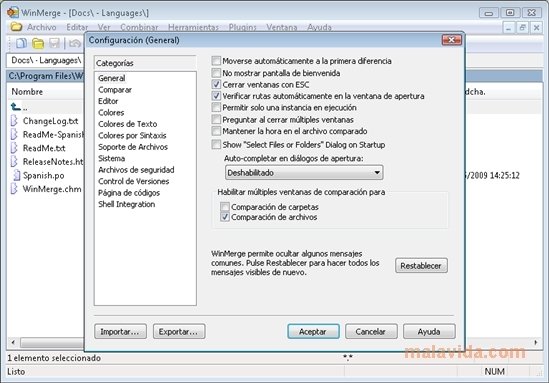Select the Spanish.po file name
This screenshot has width=549, height=383.
(43, 175)
